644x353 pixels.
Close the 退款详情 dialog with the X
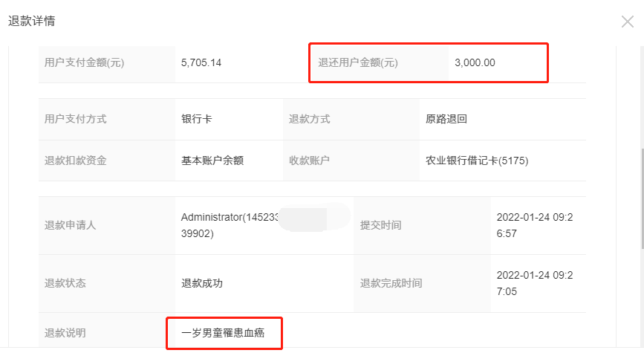(x=627, y=22)
